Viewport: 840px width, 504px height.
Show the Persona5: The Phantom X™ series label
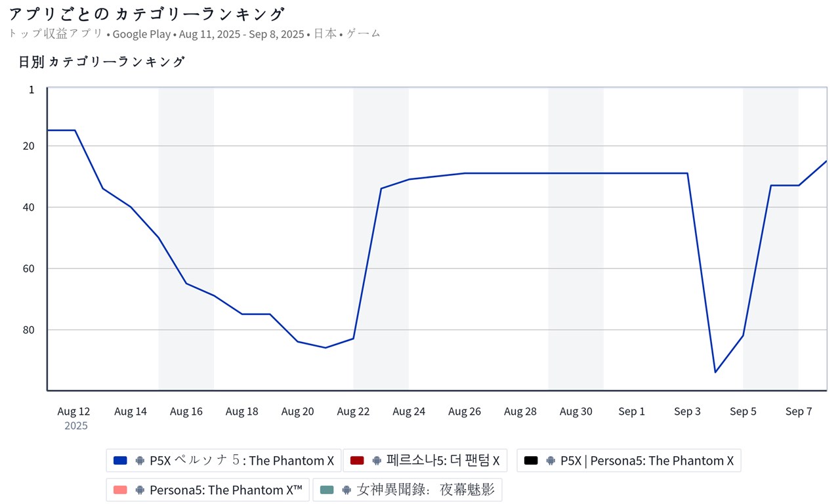[x=226, y=490]
